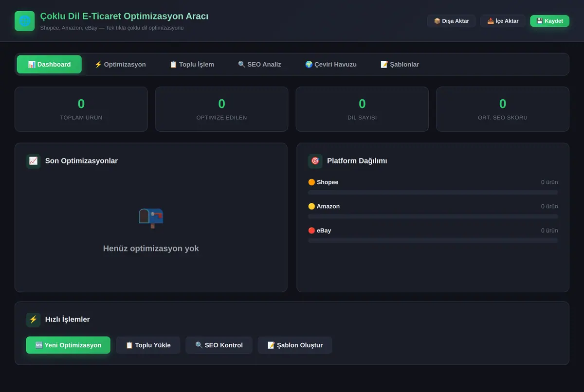Click the red circle icon beside eBay
This screenshot has width=584, height=392.
[311, 231]
